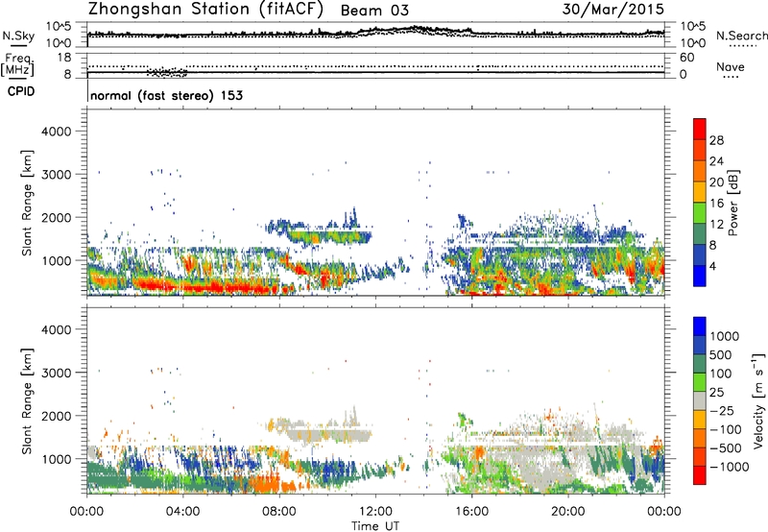Click the 'N.Search' legend label
The image size is (768, 532).
coord(741,36)
